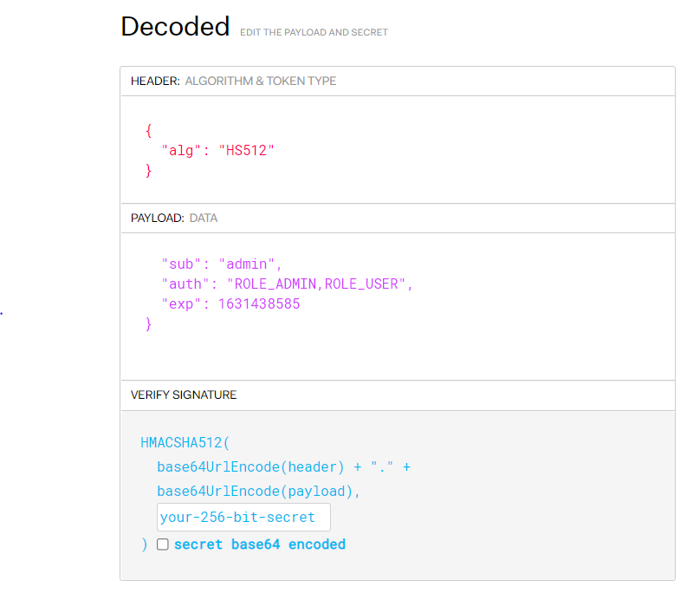The image size is (700, 600).
Task: Click EDIT THE PAYLOAD AND SECRET subtitle
Action: coord(314,32)
